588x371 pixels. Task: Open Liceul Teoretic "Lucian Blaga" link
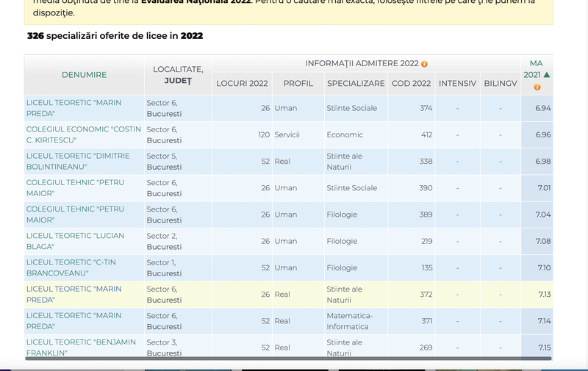[x=75, y=241]
